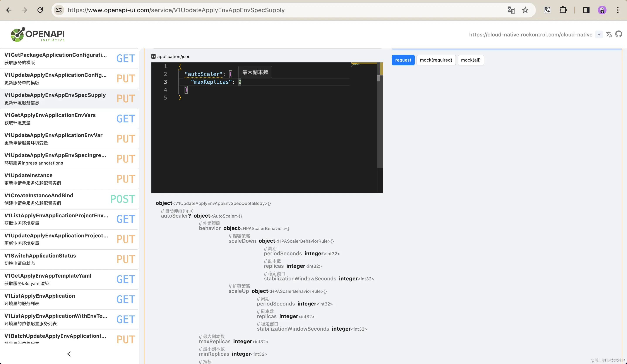627x364 pixels.
Task: Select the mock(required) tab
Action: (x=436, y=60)
